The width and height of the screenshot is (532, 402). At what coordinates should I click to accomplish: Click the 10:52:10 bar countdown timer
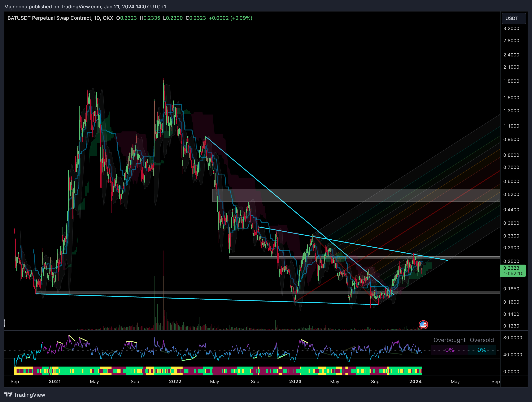click(x=513, y=273)
